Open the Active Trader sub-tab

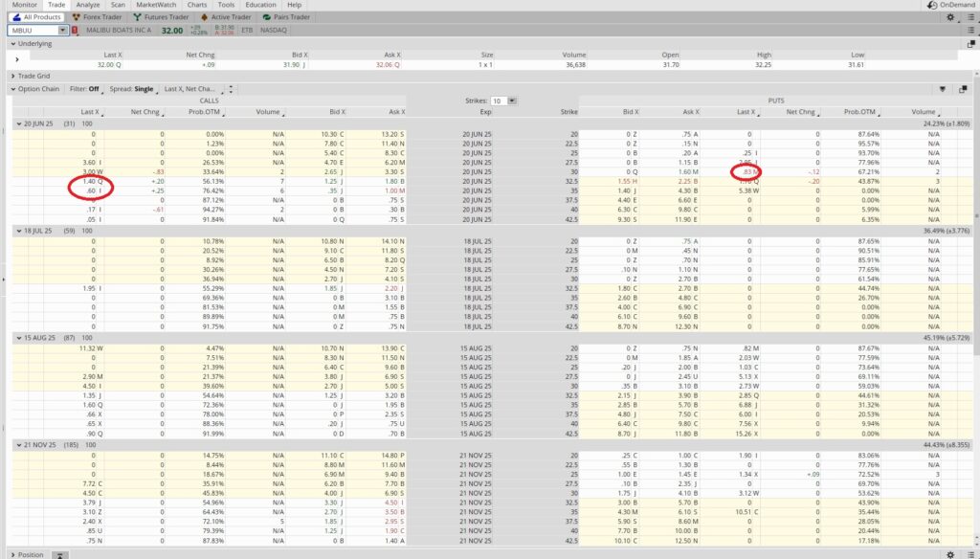tap(226, 17)
